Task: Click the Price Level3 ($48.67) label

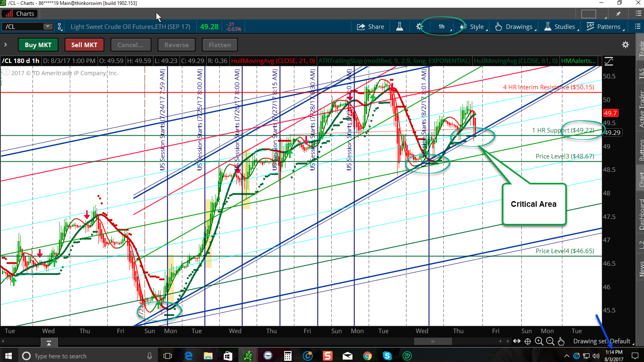Action: pyautogui.click(x=564, y=156)
